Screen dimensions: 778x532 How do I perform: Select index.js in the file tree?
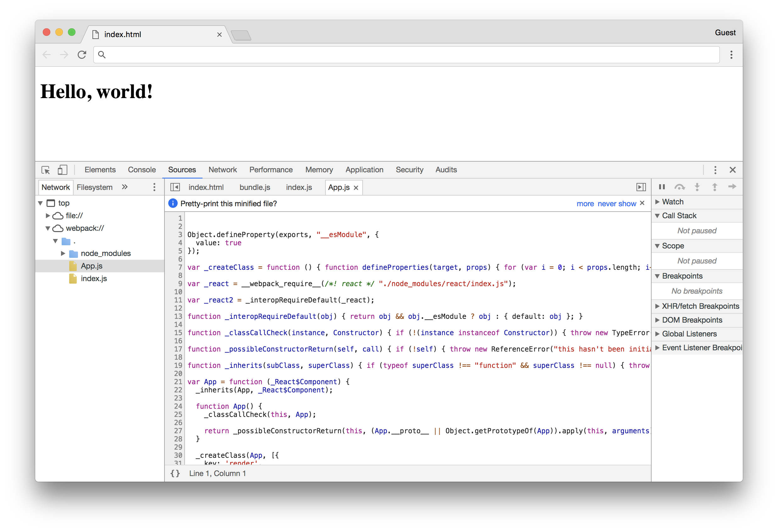coord(94,279)
